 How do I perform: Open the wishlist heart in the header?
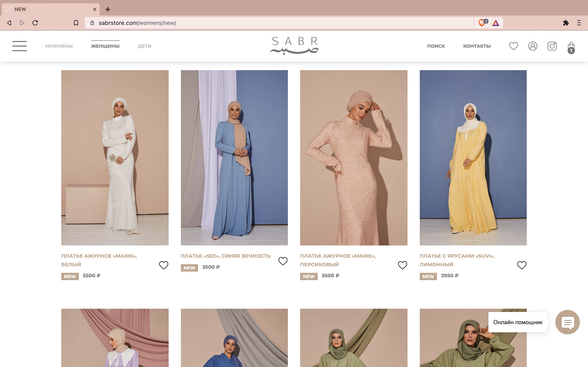513,46
